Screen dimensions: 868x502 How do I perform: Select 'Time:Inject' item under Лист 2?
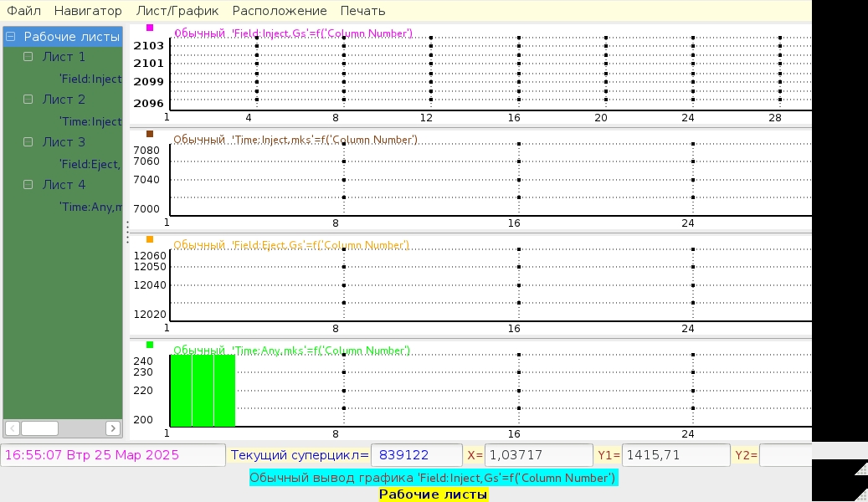click(90, 121)
